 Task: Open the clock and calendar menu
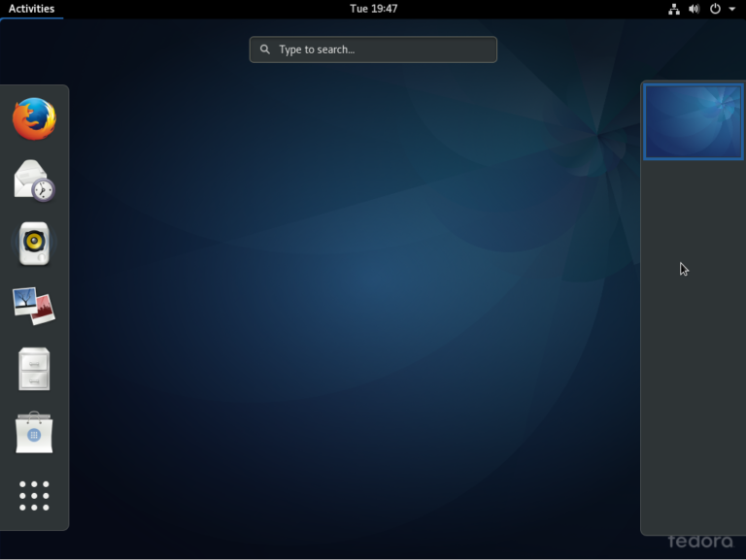(x=373, y=9)
